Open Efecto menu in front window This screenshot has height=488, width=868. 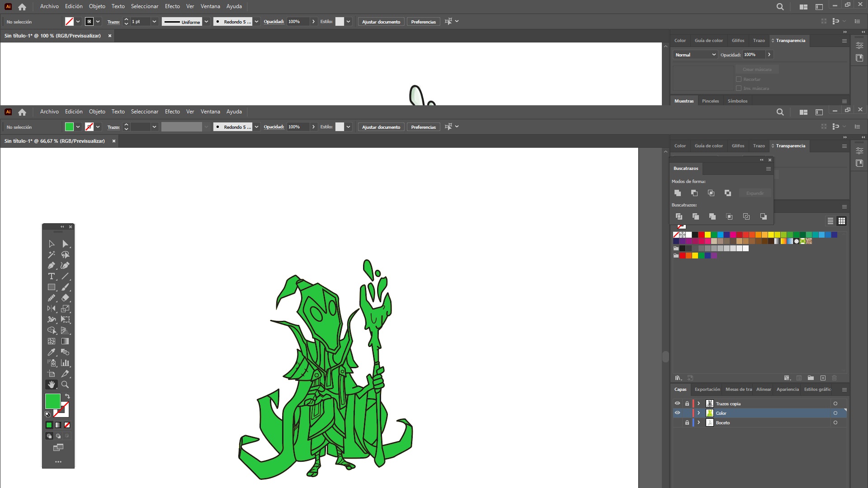(x=172, y=112)
